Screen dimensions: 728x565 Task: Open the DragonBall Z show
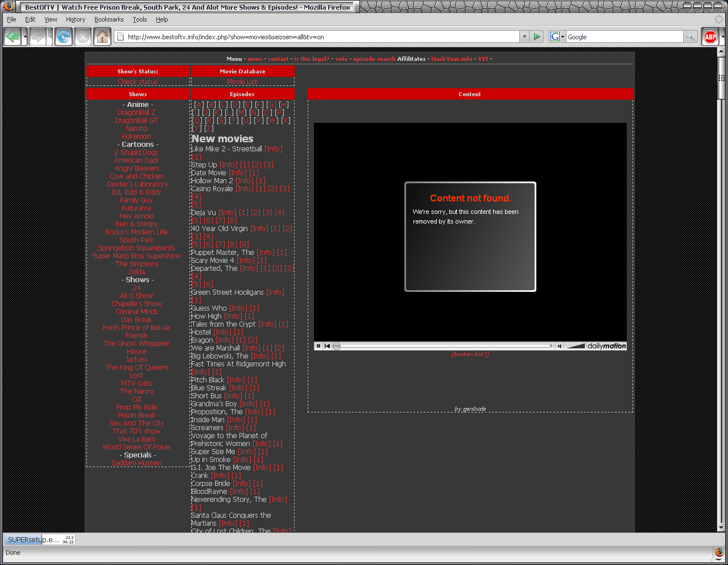pos(136,113)
